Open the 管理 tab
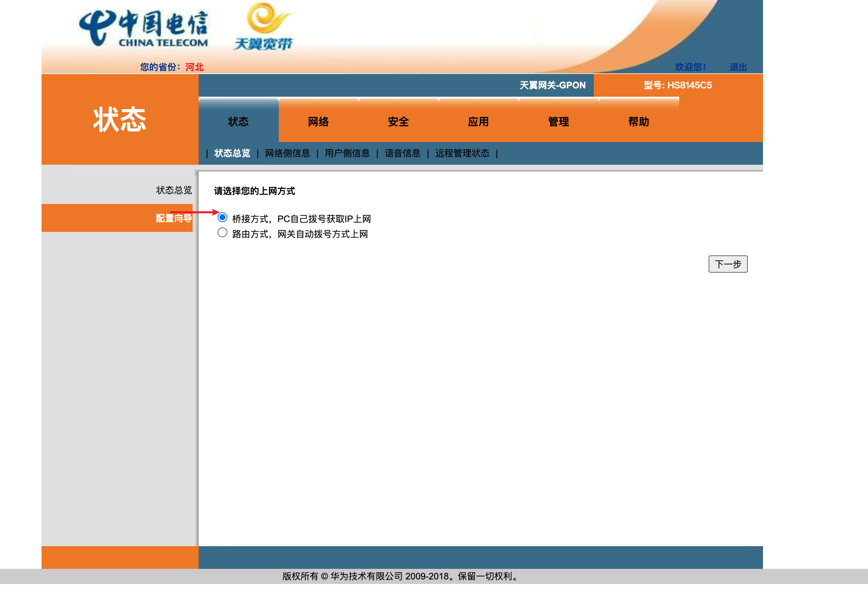Viewport: 868px width, 590px height. (x=558, y=121)
